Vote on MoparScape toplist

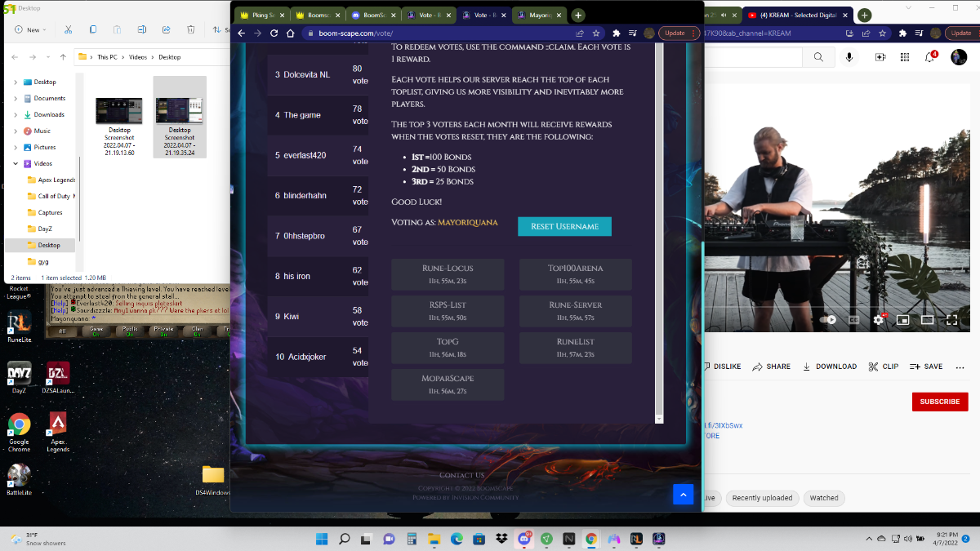pos(448,384)
